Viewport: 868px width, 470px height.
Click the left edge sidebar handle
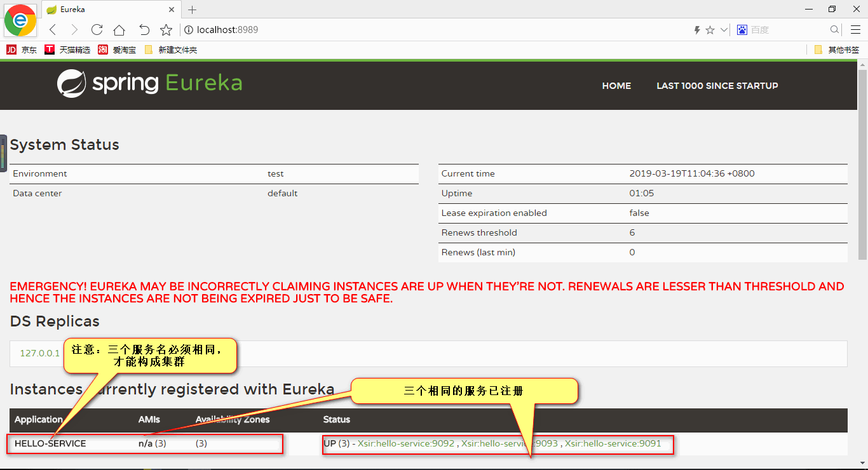tap(3, 153)
